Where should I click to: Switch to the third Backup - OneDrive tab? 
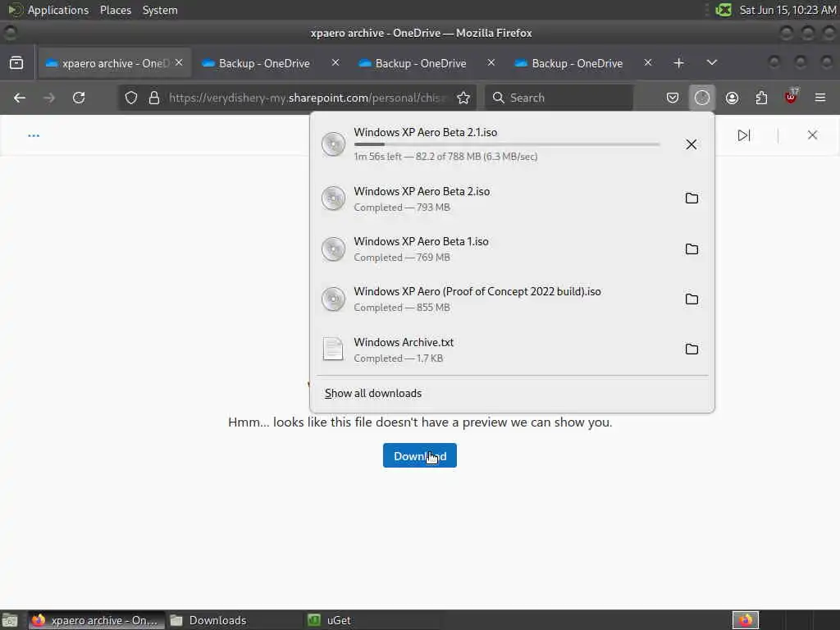click(x=420, y=63)
